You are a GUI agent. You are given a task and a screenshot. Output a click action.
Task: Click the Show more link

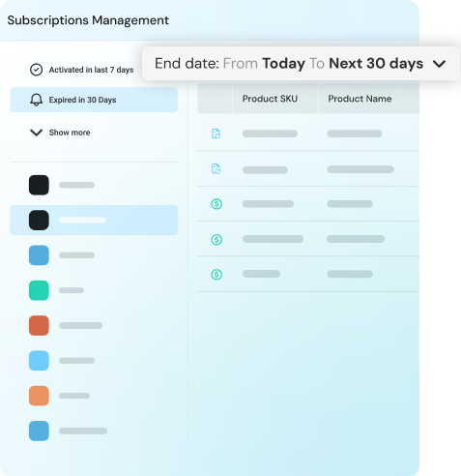[70, 133]
